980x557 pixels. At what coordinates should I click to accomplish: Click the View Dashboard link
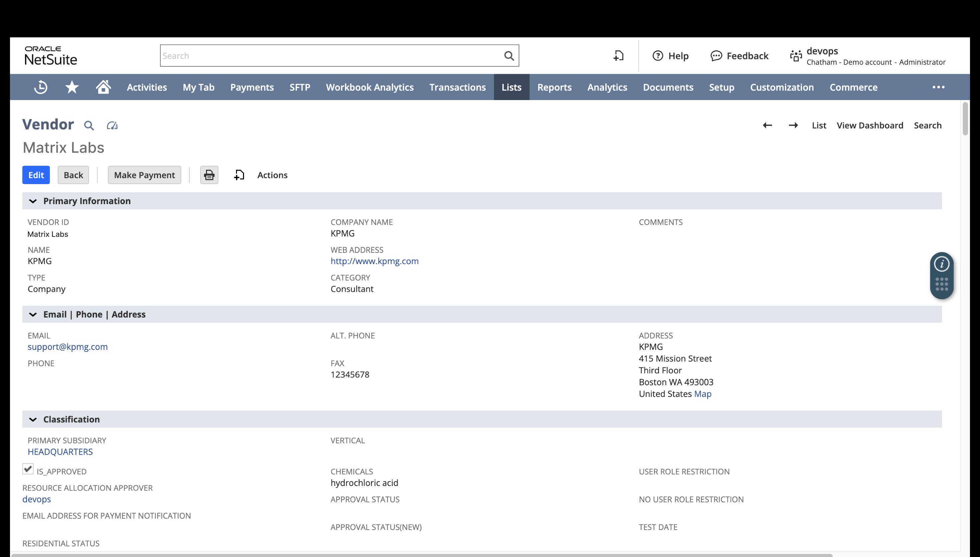870,125
